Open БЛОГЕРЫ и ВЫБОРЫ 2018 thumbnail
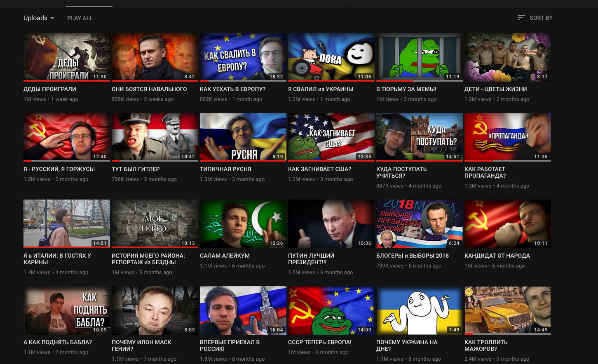 [x=420, y=224]
